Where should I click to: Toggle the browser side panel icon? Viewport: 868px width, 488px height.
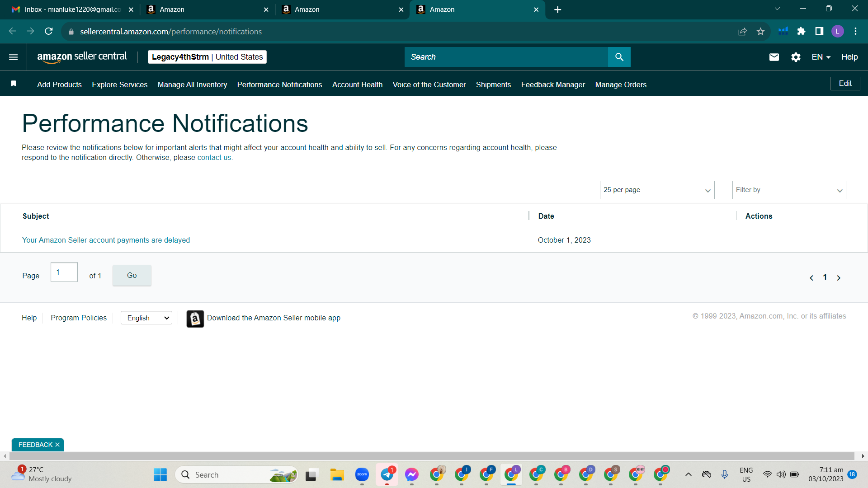pyautogui.click(x=819, y=31)
